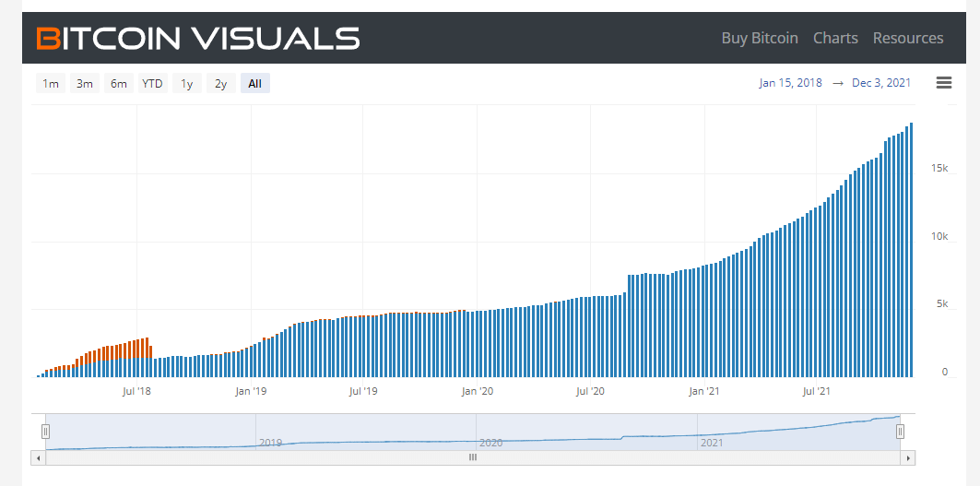Select the All range button
The height and width of the screenshot is (486, 980).
[x=255, y=83]
